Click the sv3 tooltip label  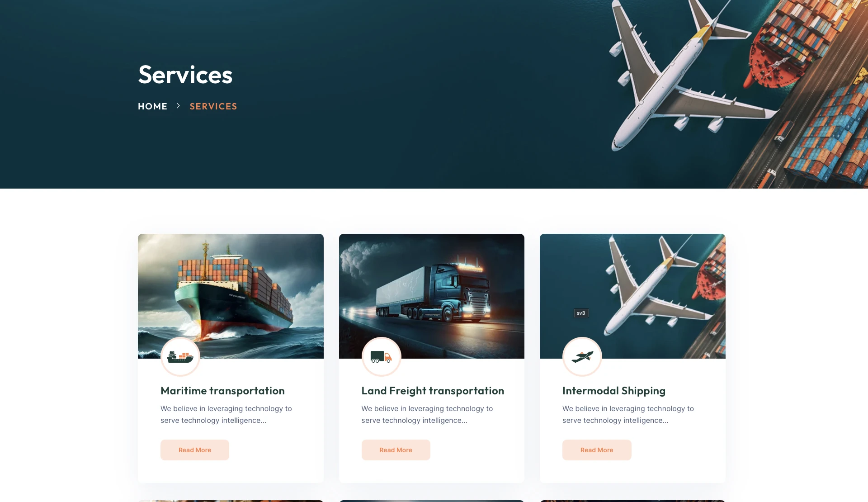coord(581,313)
